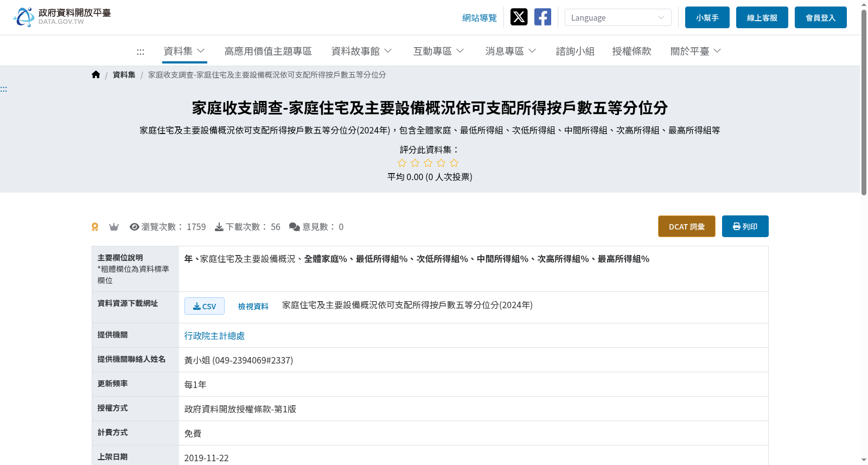Open 諮詢小組 menu item
This screenshot has height=465, width=868.
[575, 51]
